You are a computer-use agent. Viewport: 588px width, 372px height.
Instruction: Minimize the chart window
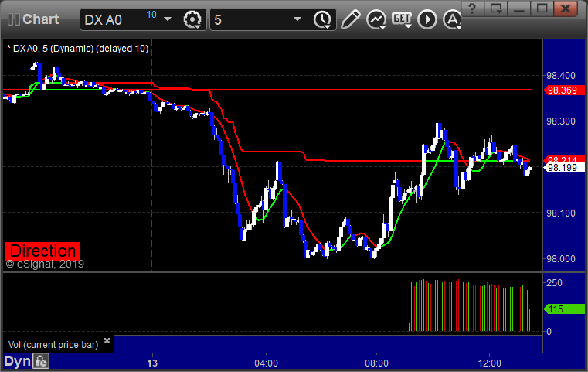[519, 9]
